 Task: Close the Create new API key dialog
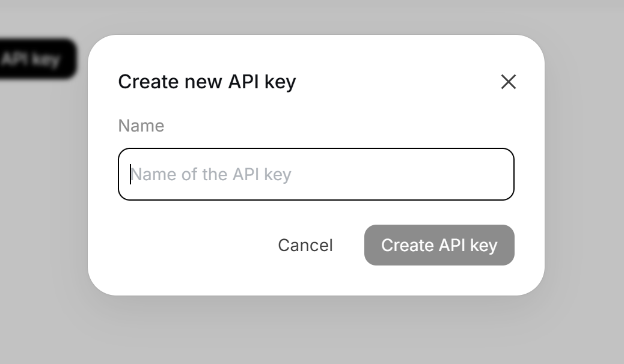coord(508,82)
